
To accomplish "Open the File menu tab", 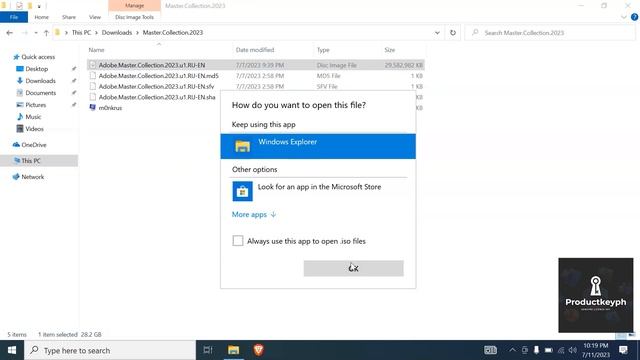I will 14,17.
